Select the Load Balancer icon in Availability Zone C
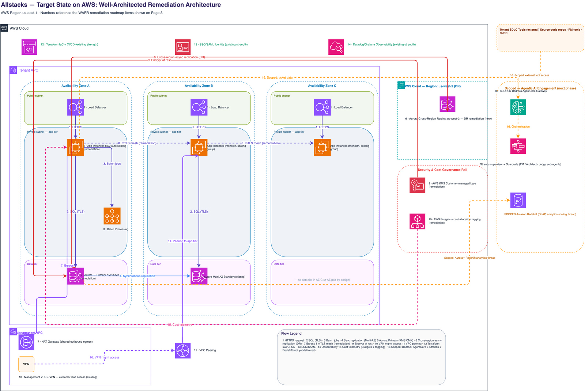Image resolution: width=585 pixels, height=392 pixels. (x=322, y=107)
